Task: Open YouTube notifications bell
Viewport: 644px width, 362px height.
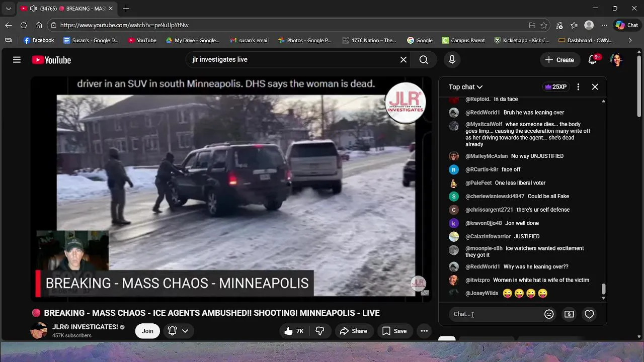Action: click(x=593, y=60)
